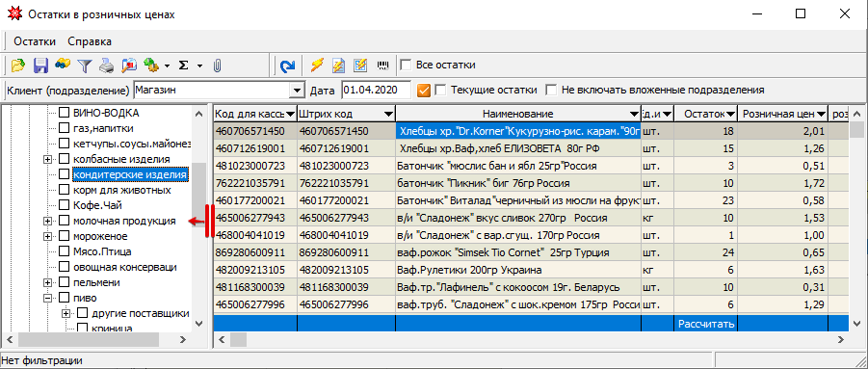Click table horizontal scrollbar right arrow

point(841,339)
